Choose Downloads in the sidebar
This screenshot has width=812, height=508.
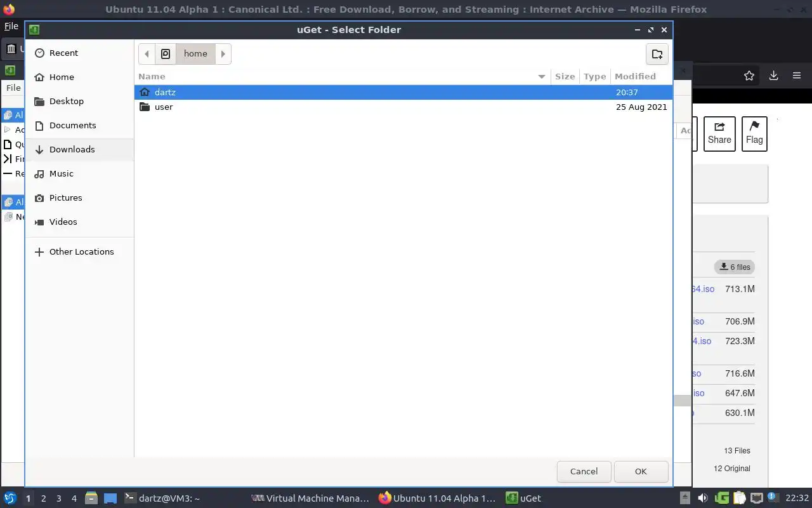[80, 149]
